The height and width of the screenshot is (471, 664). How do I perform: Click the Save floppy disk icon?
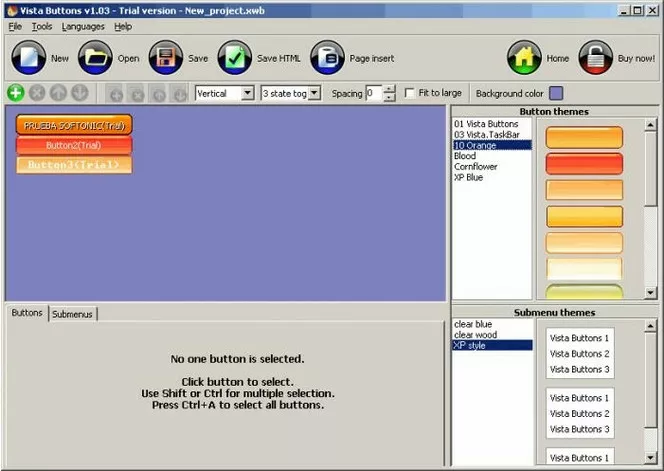point(165,58)
